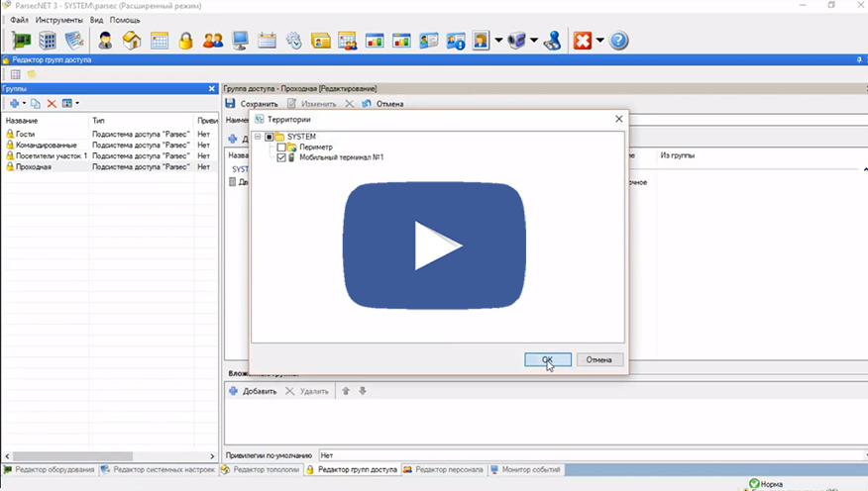Click the portrait photo toolbar icon
868x491 pixels.
point(481,41)
